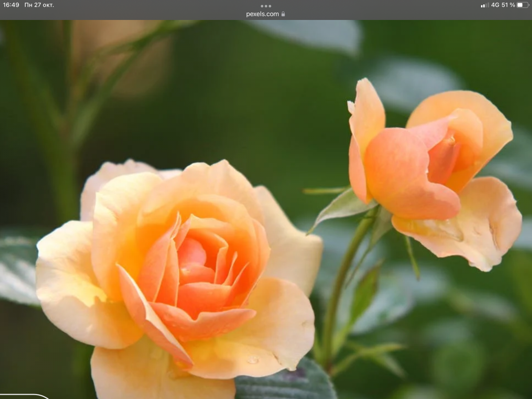532x399 pixels.
Task: Tap the 16:49 clock in status bar
Action: click(11, 5)
